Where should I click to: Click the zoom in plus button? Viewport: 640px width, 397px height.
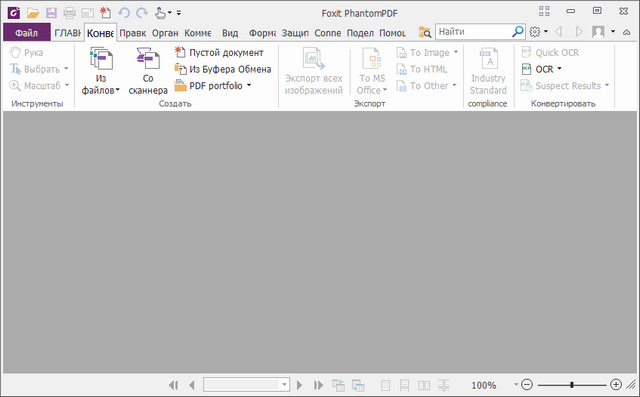pyautogui.click(x=616, y=384)
